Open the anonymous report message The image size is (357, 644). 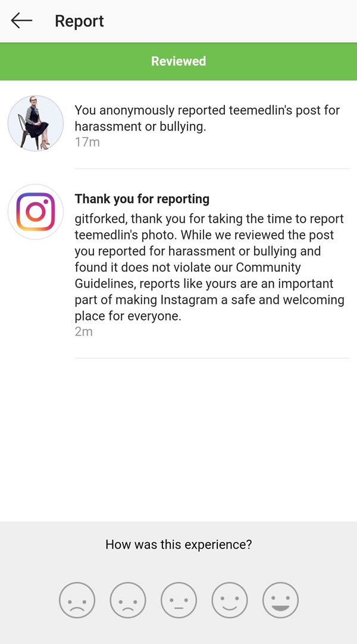[207, 118]
